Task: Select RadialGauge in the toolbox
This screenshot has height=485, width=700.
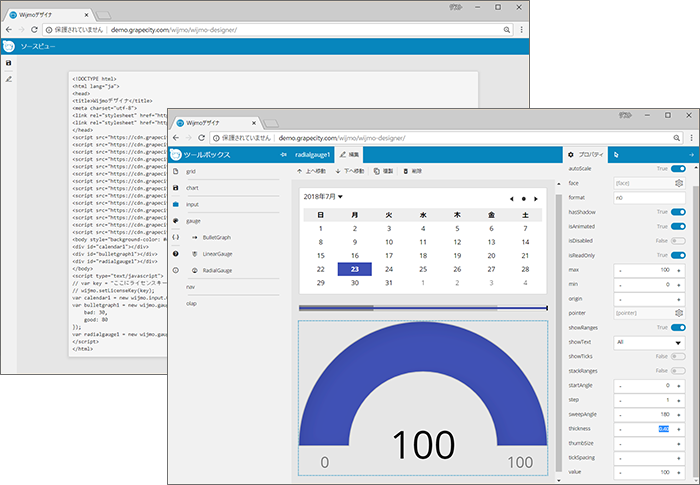Action: point(217,270)
